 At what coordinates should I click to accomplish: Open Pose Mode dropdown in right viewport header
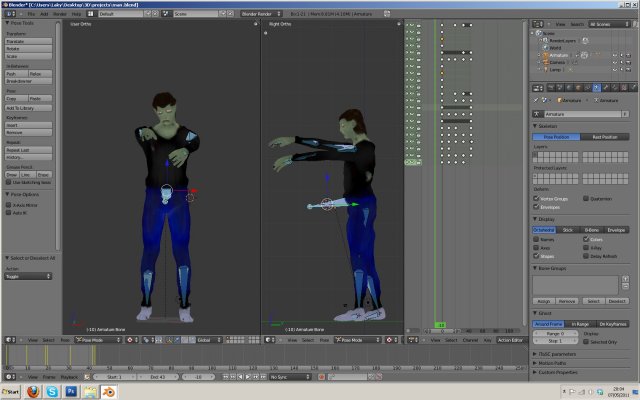358,340
